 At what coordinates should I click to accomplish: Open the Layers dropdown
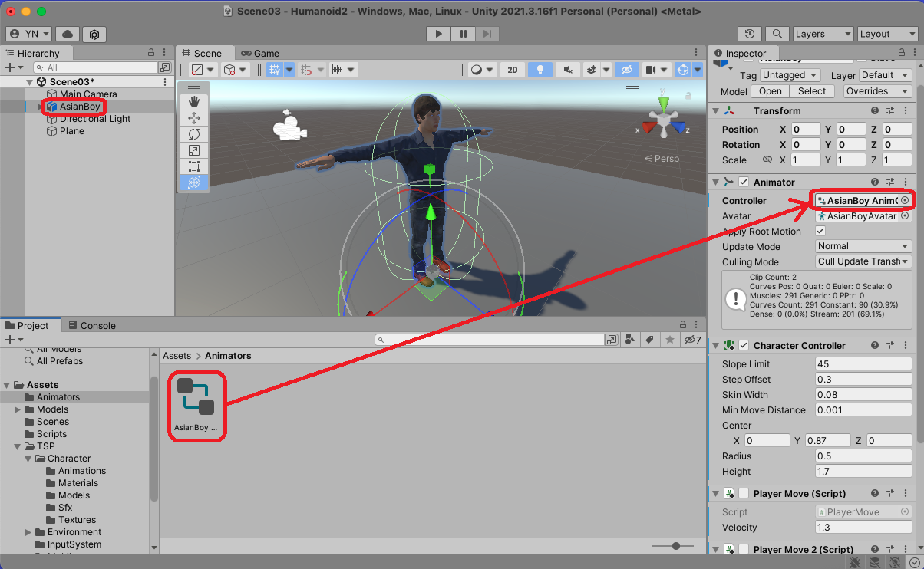tap(822, 34)
